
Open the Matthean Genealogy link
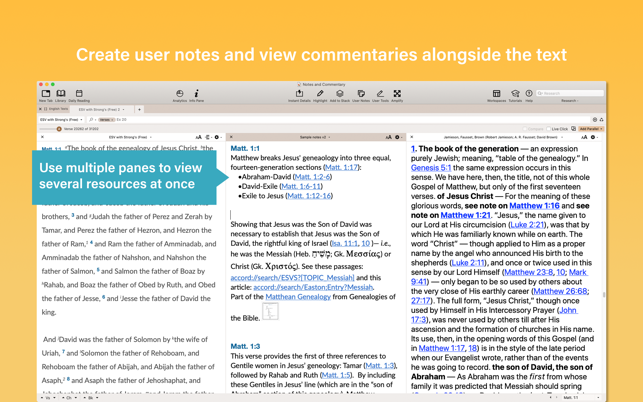click(x=298, y=297)
